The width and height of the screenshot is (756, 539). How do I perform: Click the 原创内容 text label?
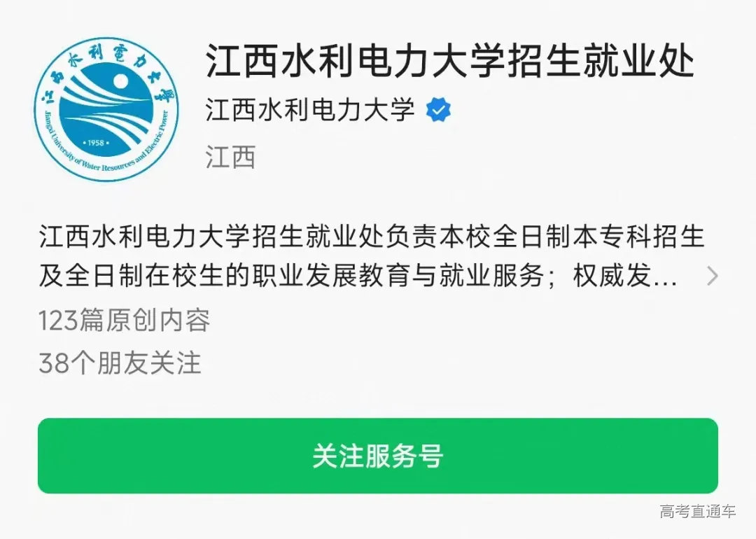157,320
